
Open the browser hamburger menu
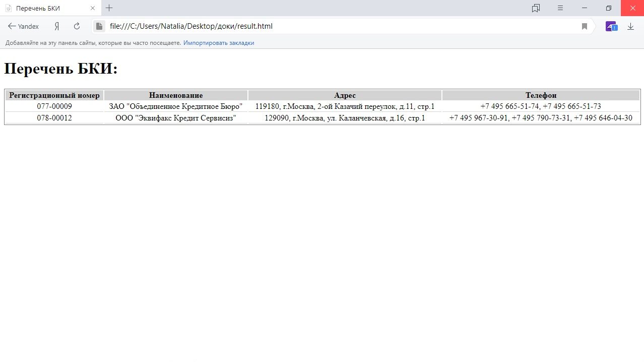[x=560, y=8]
